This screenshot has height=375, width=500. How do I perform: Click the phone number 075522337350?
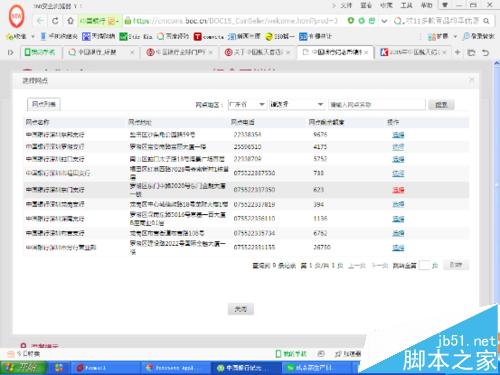[x=254, y=190]
